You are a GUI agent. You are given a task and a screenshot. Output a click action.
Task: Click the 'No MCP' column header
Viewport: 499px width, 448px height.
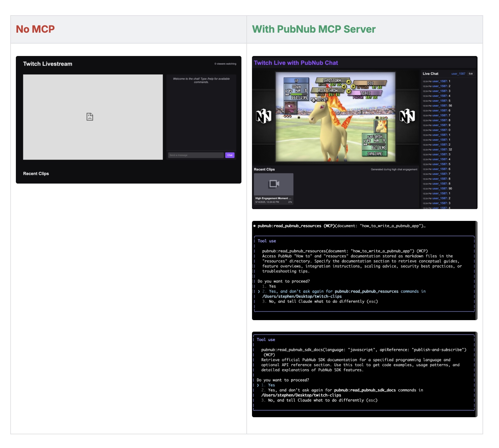(35, 29)
